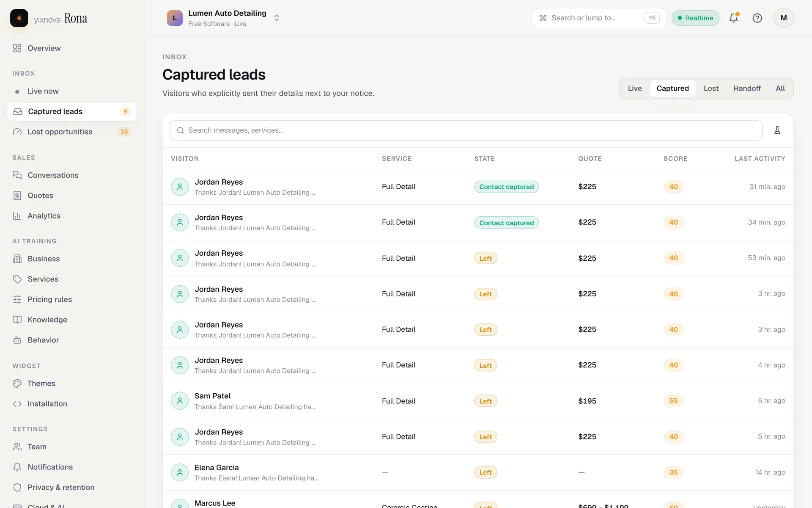Click the Search or jump to field
Screen dimensions: 812x508
[x=599, y=18]
